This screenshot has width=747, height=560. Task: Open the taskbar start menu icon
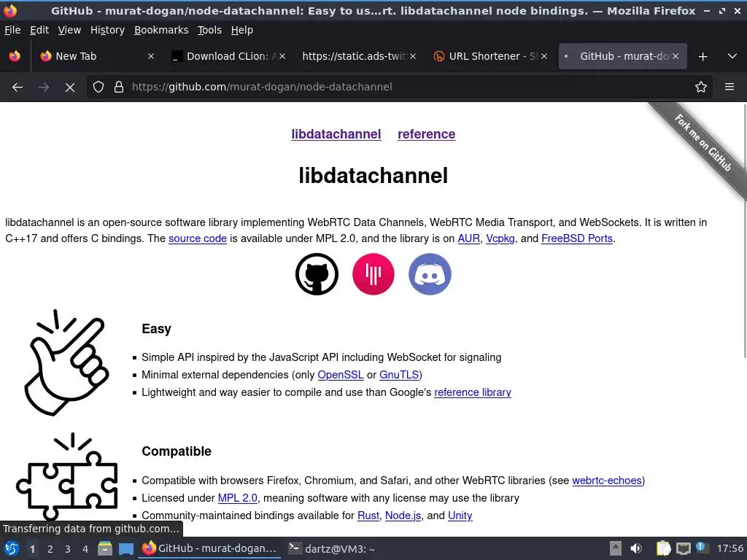(x=12, y=549)
